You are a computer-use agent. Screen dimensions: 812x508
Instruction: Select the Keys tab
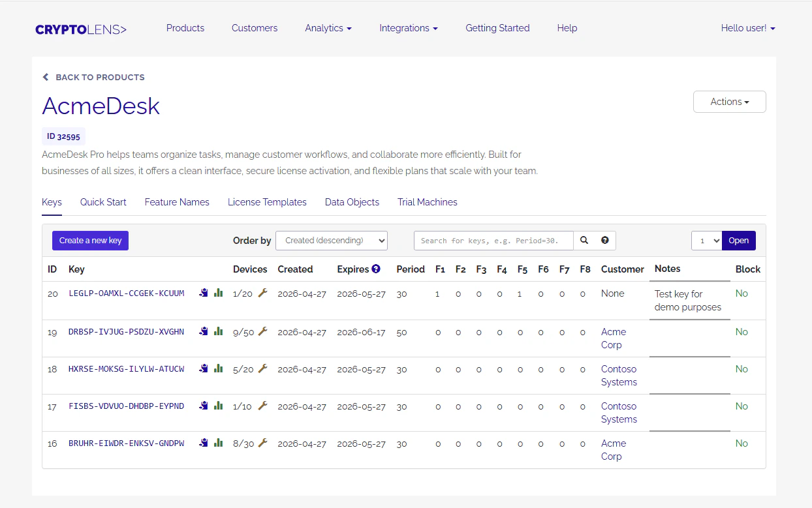tap(52, 202)
